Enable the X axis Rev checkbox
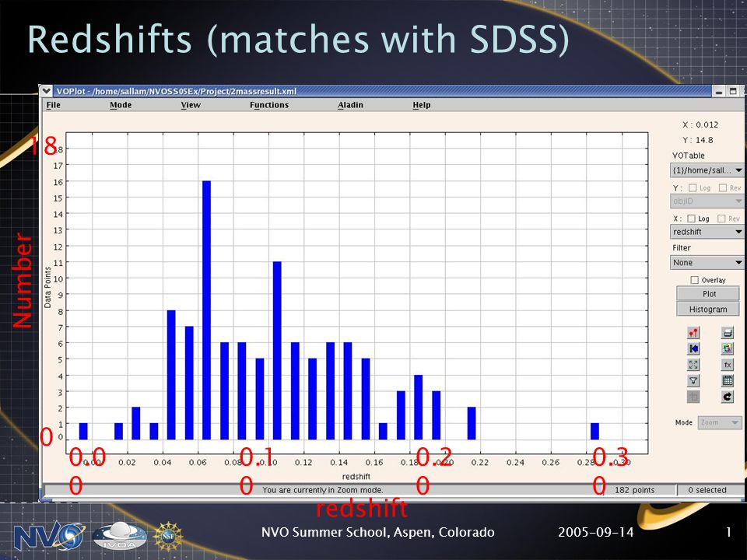 coord(722,219)
